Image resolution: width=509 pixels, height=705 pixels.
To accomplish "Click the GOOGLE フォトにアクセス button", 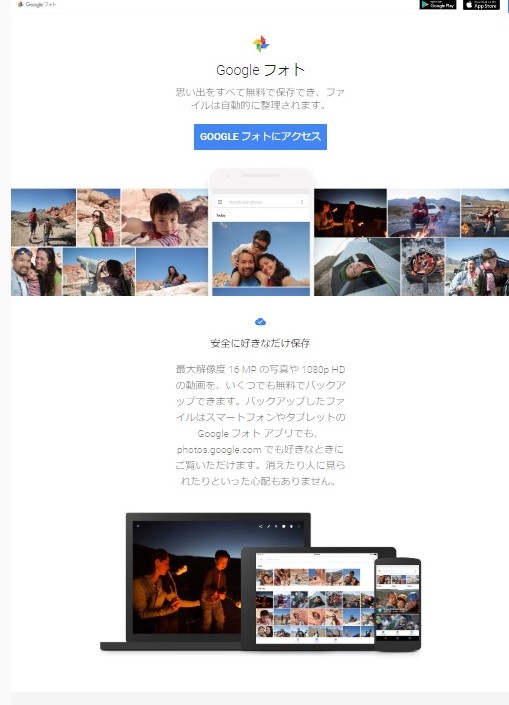I will pyautogui.click(x=260, y=137).
